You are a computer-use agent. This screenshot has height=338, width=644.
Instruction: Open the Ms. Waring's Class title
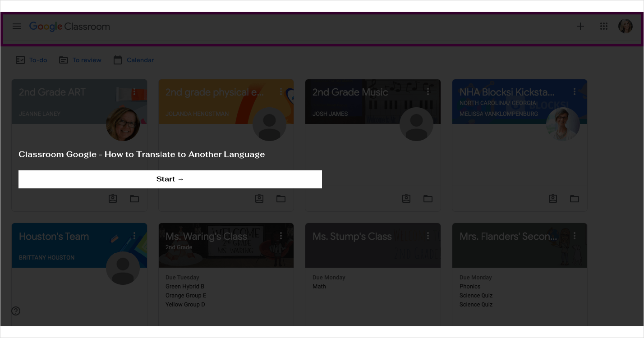[206, 236]
